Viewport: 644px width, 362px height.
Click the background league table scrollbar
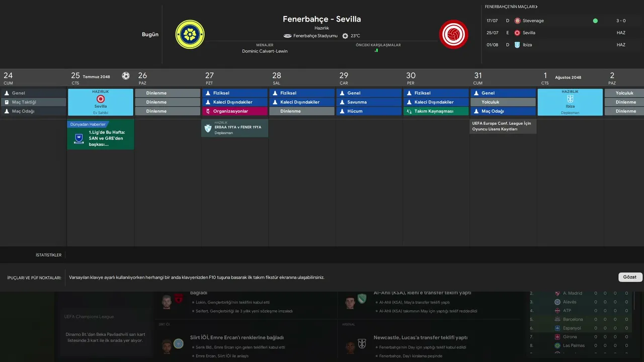634,300
